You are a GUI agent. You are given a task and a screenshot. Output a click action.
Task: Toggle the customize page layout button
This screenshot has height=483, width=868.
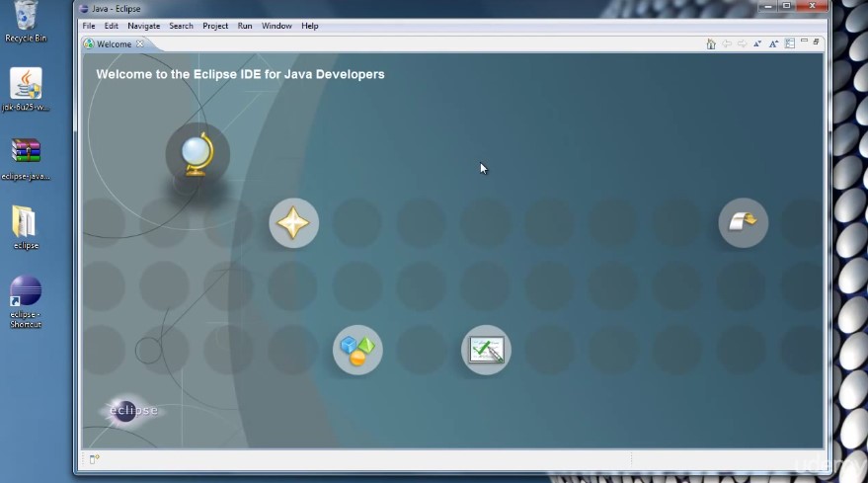pyautogui.click(x=789, y=44)
